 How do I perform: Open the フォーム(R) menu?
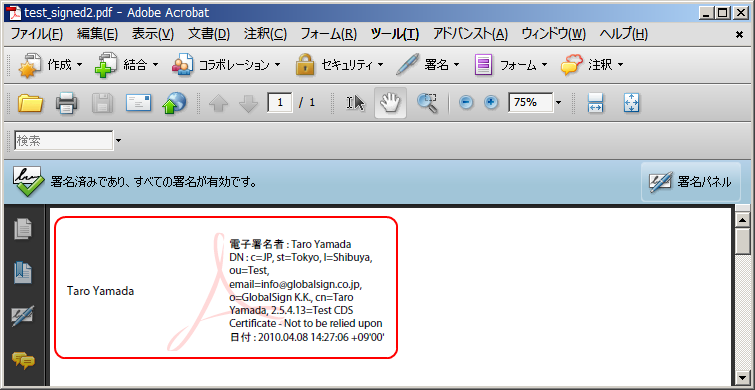(328, 34)
